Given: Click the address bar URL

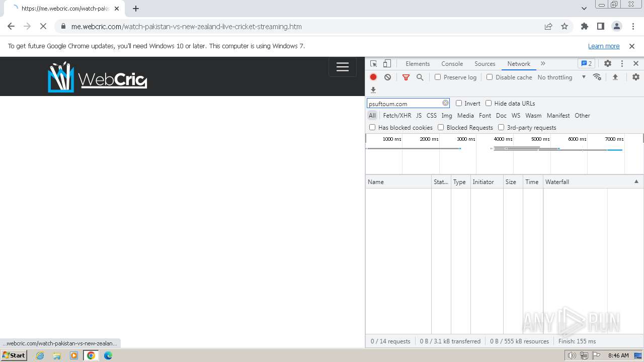Looking at the screenshot, I should tap(186, 27).
